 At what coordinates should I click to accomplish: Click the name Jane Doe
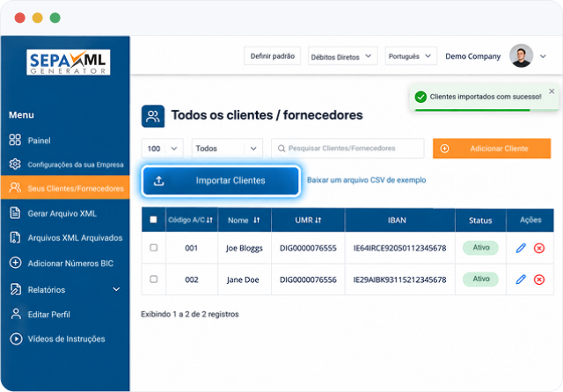(243, 279)
